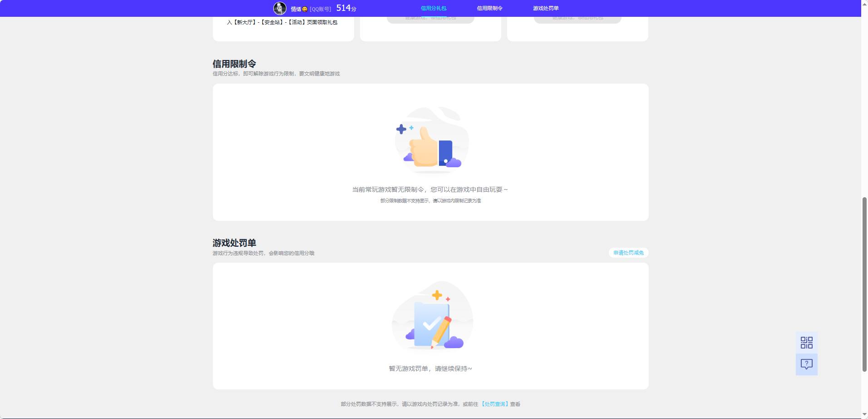Switch to the 信用限制令 tab
The height and width of the screenshot is (419, 868).
[x=489, y=8]
